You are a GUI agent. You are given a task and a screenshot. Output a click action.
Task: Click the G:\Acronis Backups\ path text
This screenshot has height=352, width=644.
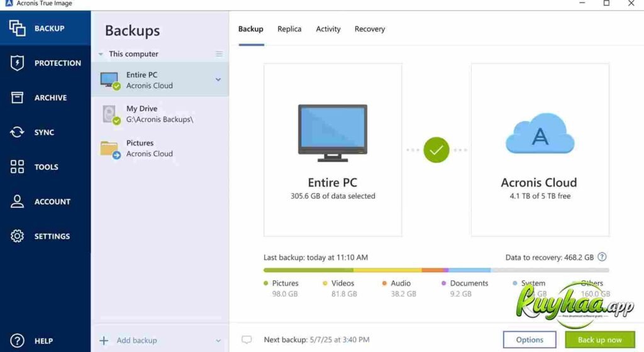pyautogui.click(x=159, y=119)
